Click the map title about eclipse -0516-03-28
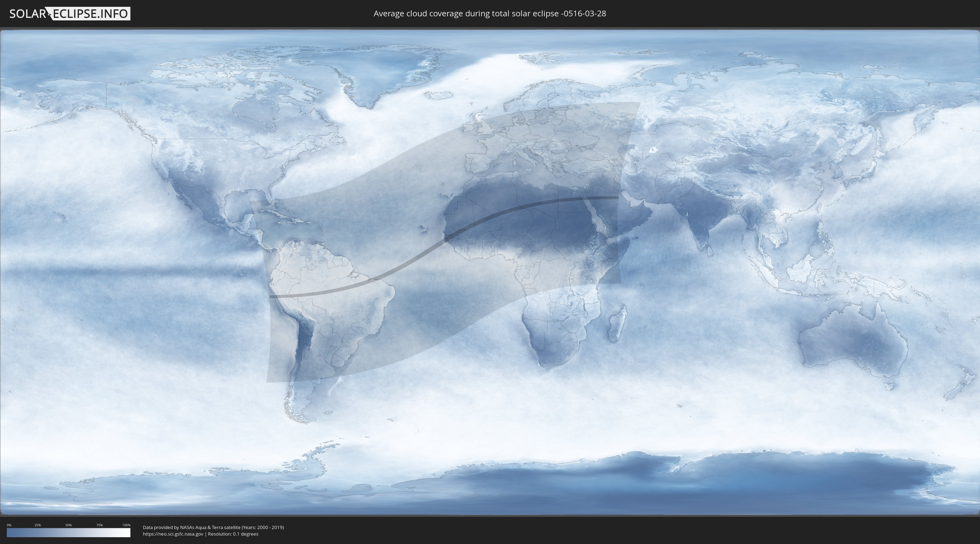980x544 pixels. [x=490, y=14]
